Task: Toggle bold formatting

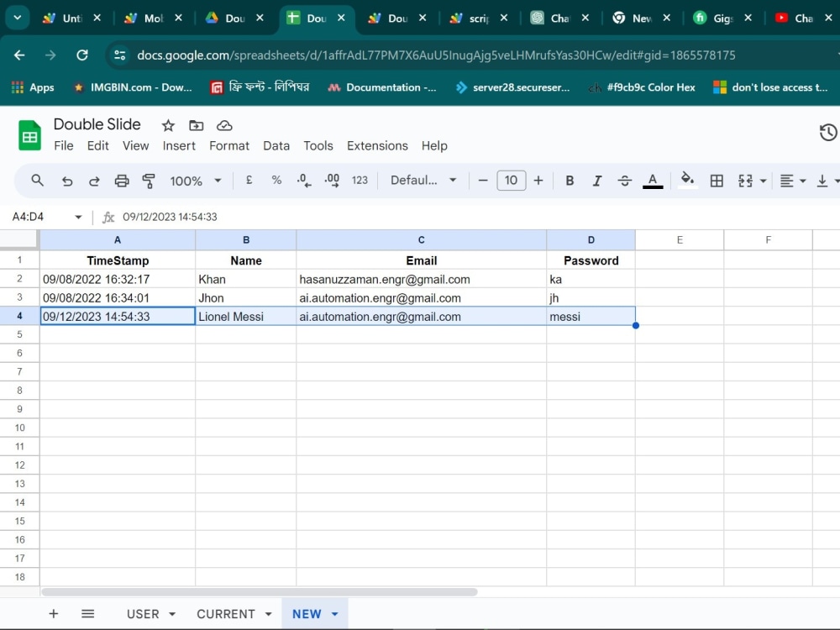Action: tap(570, 180)
